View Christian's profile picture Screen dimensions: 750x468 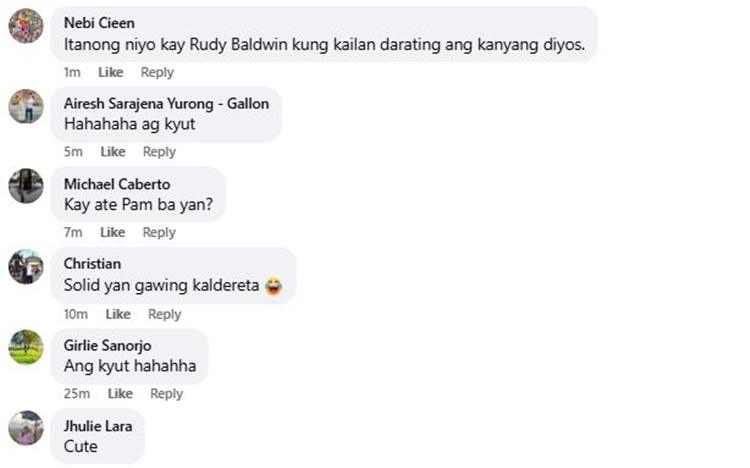pos(26,267)
